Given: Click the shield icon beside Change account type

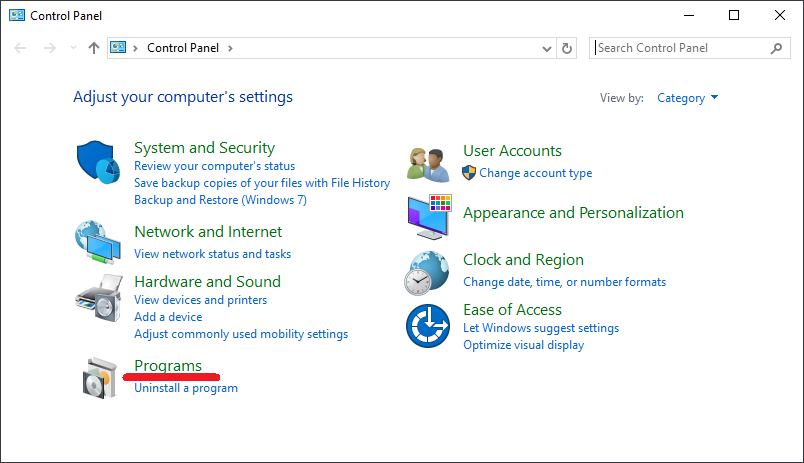Looking at the screenshot, I should click(x=469, y=173).
